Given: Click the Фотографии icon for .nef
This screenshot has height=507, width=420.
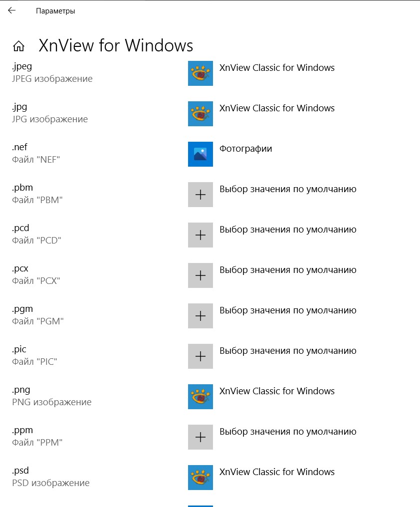Looking at the screenshot, I should click(x=201, y=154).
